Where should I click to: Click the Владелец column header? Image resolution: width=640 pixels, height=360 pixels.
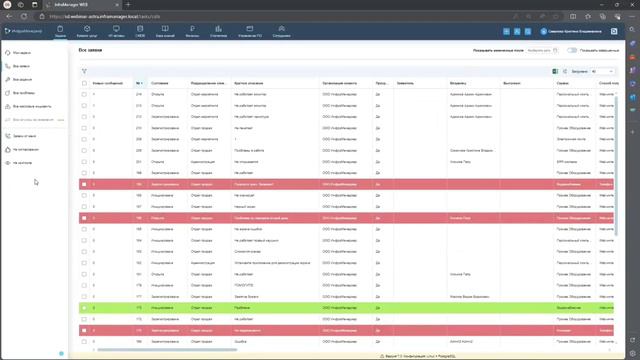(x=458, y=83)
